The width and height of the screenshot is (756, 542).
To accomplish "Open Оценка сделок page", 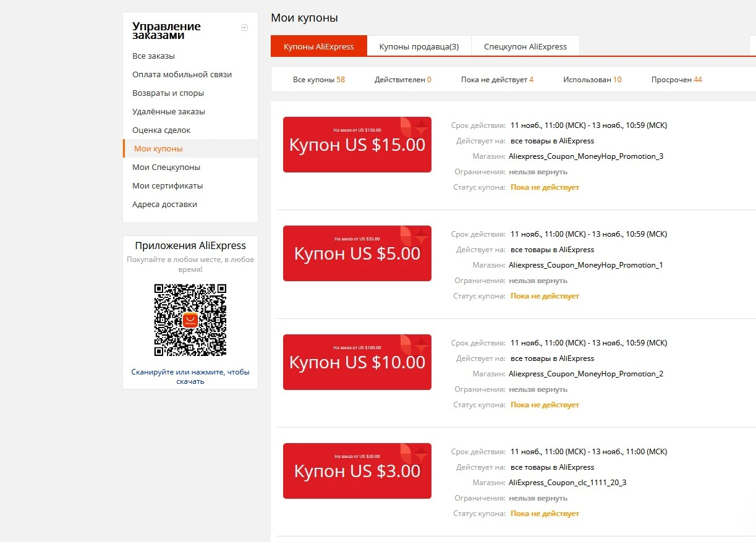I will tap(161, 130).
